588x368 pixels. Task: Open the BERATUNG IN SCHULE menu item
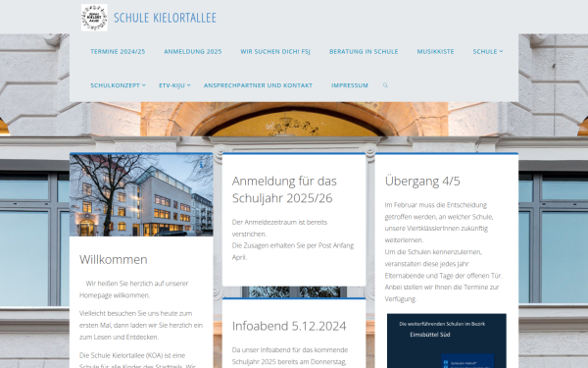364,51
